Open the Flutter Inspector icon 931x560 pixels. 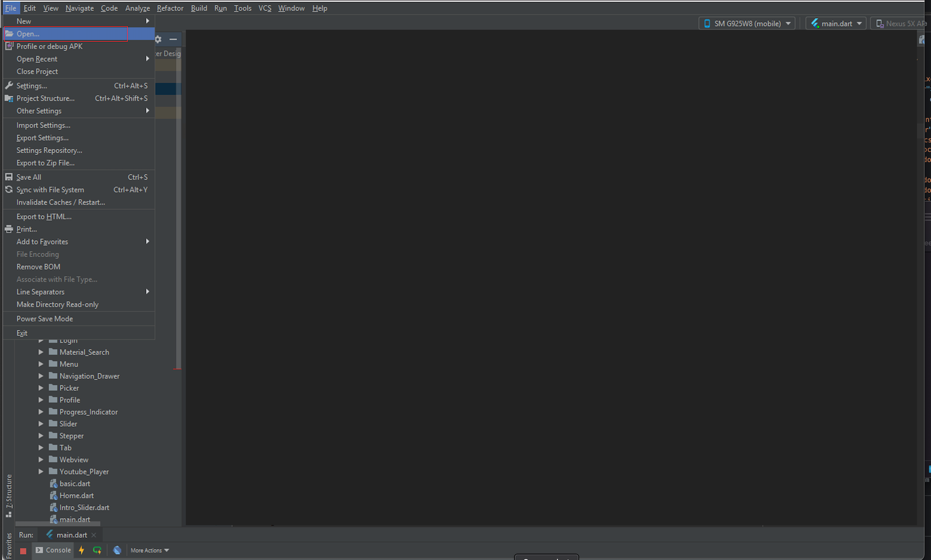[x=118, y=550]
